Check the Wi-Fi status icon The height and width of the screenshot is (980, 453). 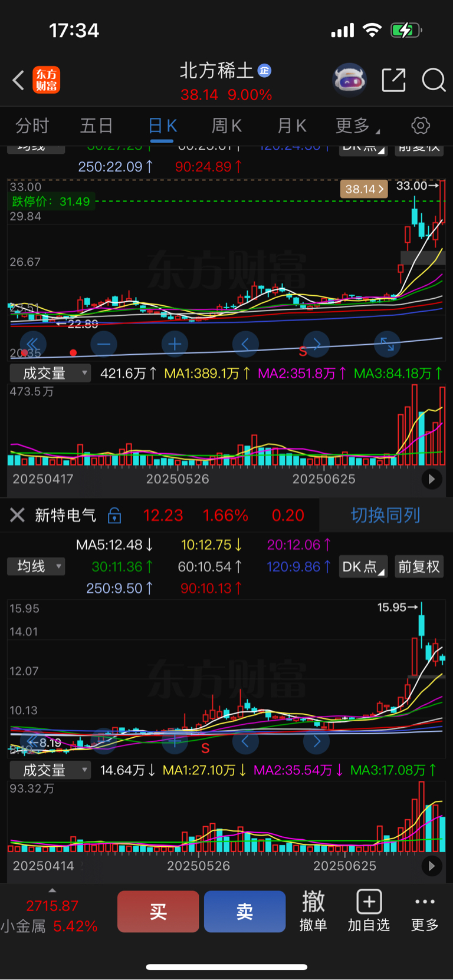pyautogui.click(x=372, y=30)
